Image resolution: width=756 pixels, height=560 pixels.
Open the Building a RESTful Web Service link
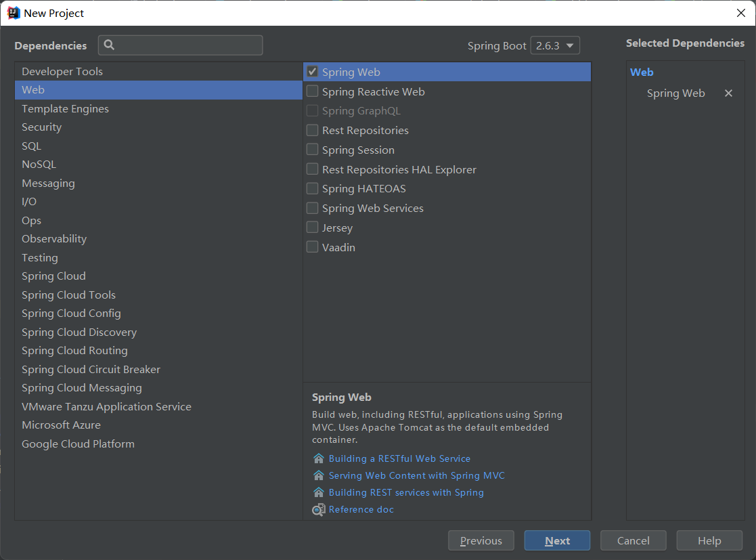click(x=399, y=458)
